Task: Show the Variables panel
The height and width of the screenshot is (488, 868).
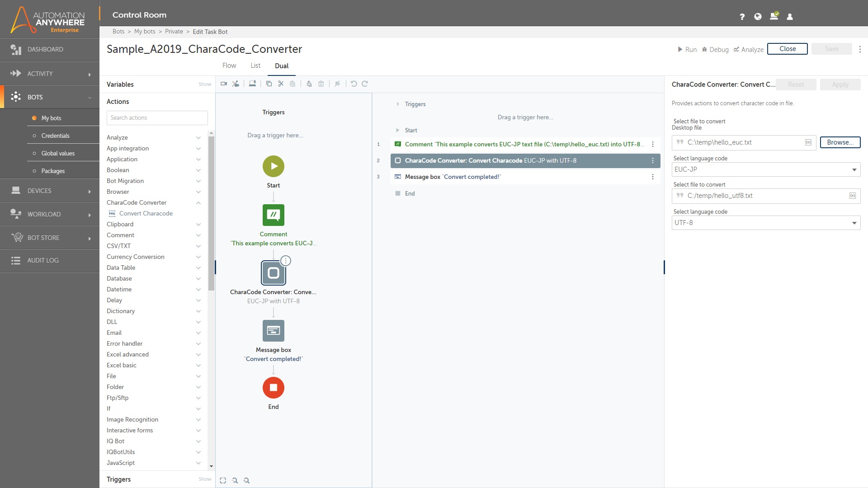Action: pos(205,84)
